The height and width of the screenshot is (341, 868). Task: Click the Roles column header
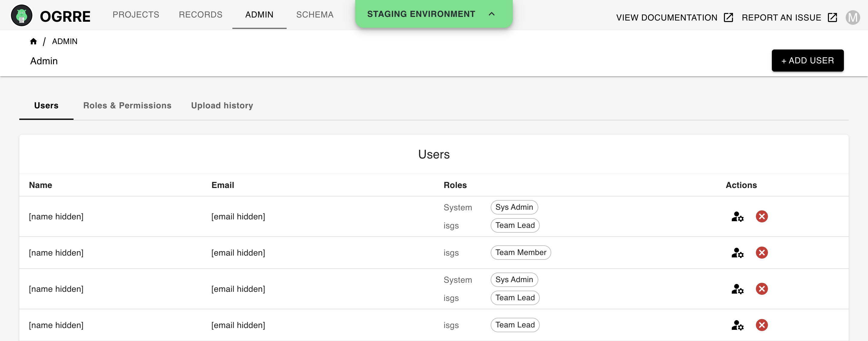(x=455, y=185)
